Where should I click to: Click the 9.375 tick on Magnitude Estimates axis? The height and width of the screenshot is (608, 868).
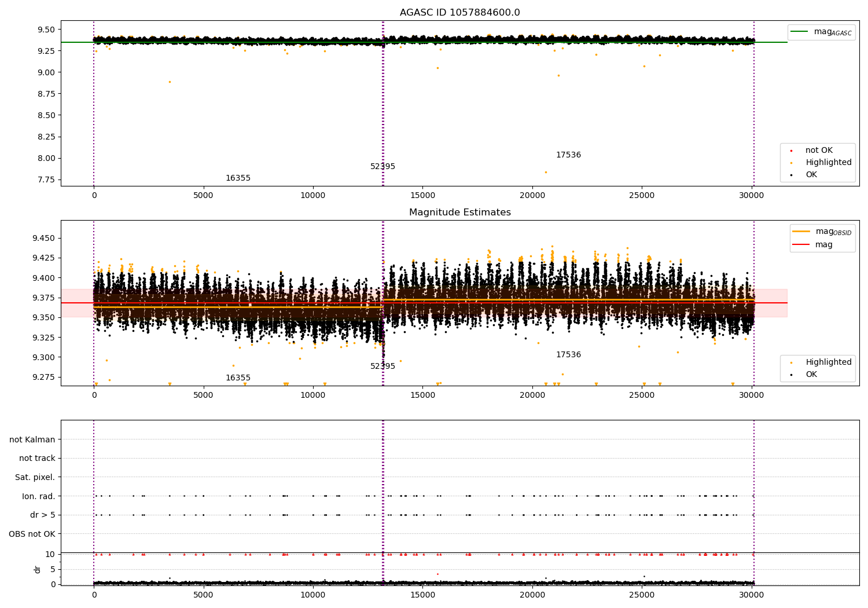43,298
